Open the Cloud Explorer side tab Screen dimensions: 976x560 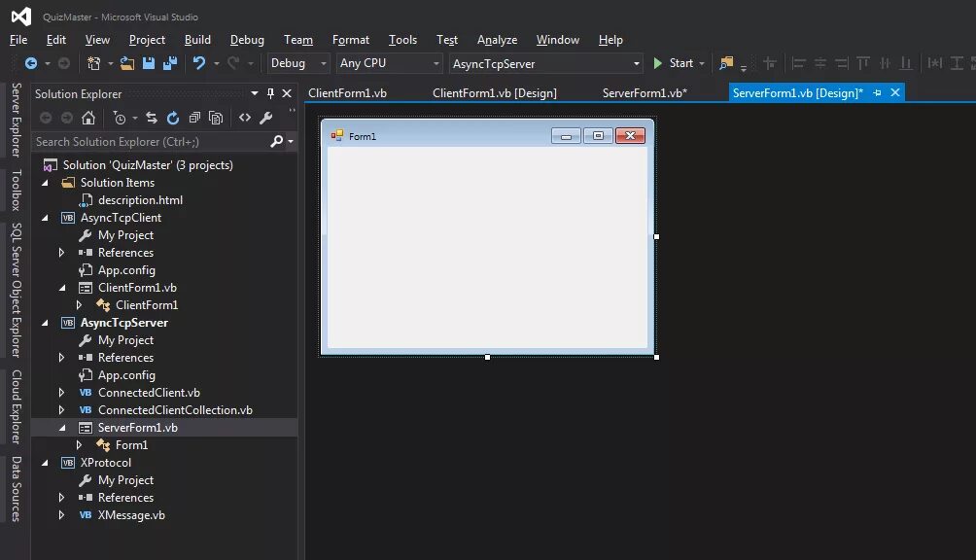click(17, 406)
